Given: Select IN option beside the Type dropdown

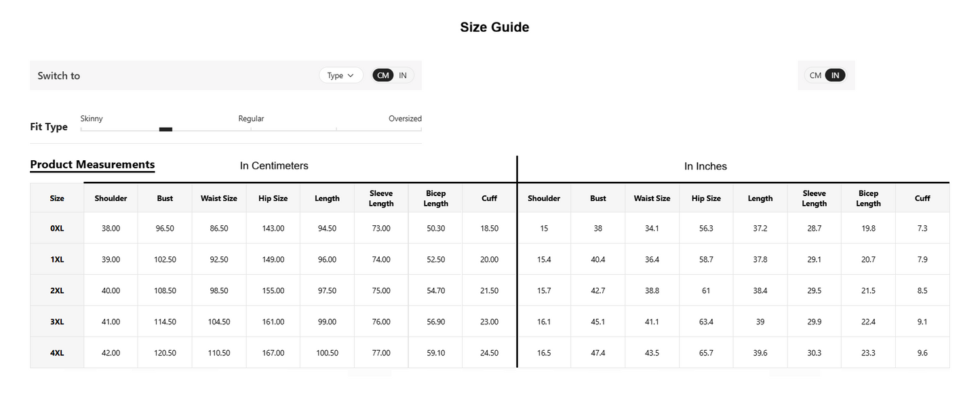Looking at the screenshot, I should coord(403,75).
